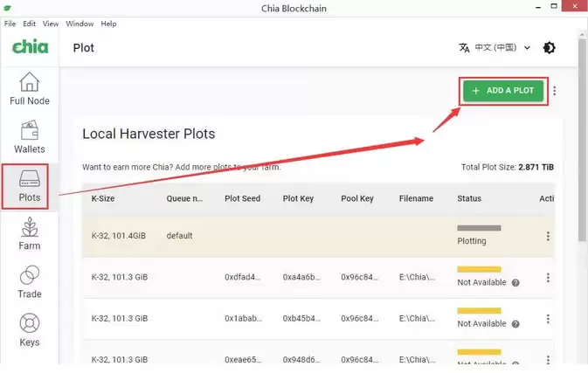
Task: Open the Full Node page
Action: click(29, 89)
